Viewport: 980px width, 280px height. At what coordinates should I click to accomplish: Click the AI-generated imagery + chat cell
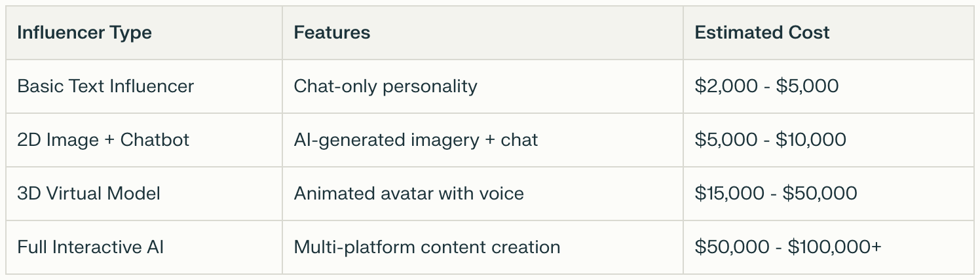point(415,140)
